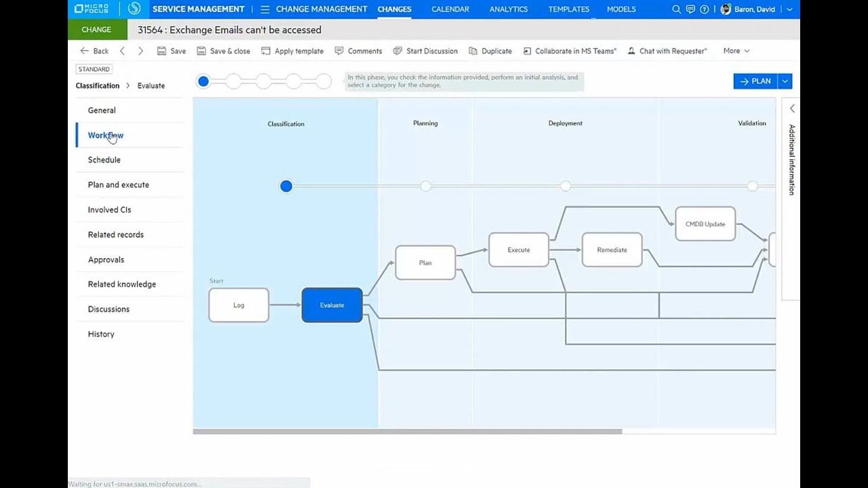
Task: Click the STANDARD change type badge
Action: (x=94, y=69)
